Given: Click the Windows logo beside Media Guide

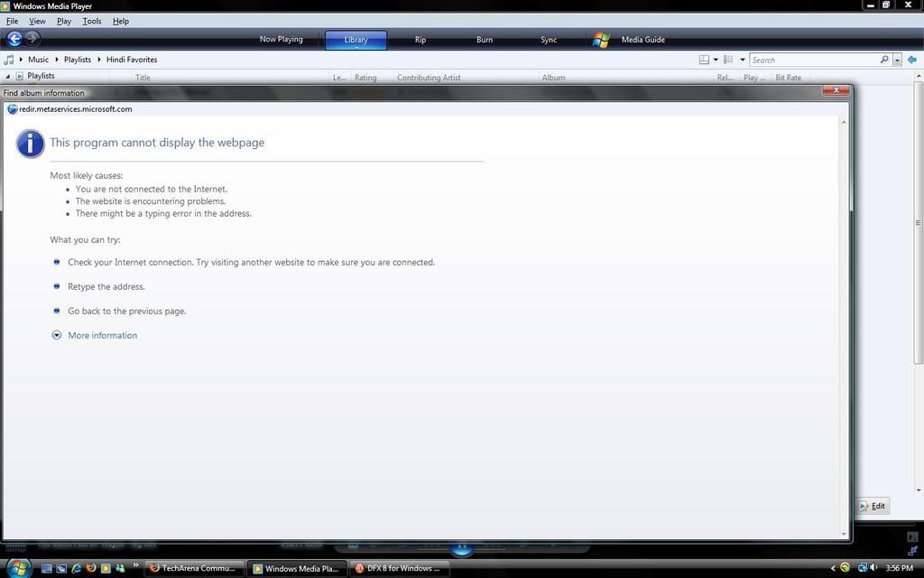Looking at the screenshot, I should [x=601, y=40].
